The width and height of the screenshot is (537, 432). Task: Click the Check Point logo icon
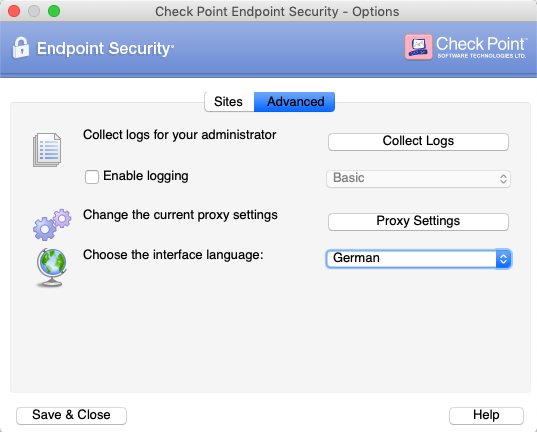(418, 47)
